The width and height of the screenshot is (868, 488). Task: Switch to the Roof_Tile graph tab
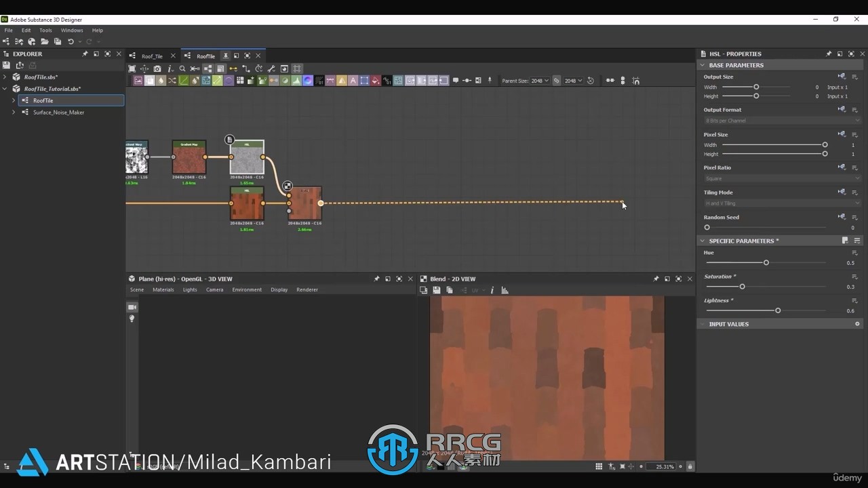[152, 56]
